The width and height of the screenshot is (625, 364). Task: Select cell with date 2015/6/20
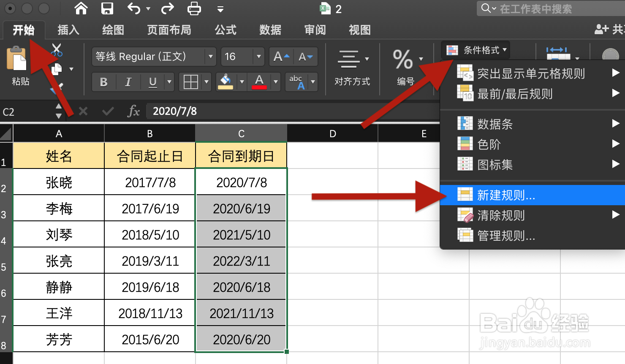pyautogui.click(x=150, y=339)
